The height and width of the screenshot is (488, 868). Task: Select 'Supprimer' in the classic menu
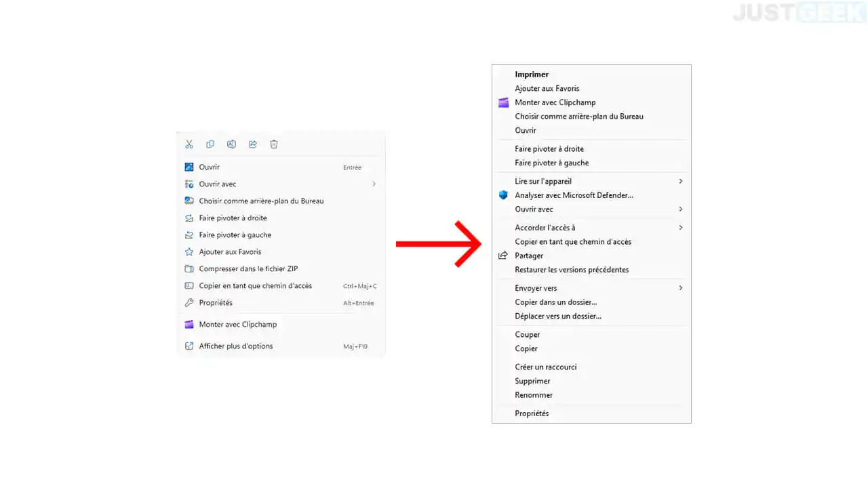point(532,381)
